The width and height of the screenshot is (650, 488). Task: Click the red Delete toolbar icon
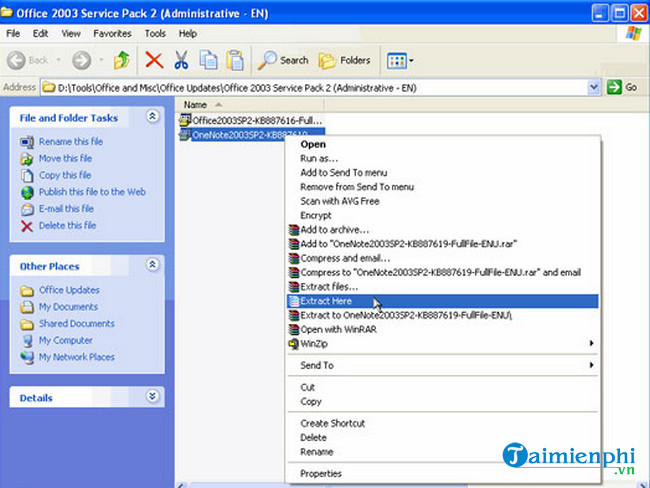(154, 60)
